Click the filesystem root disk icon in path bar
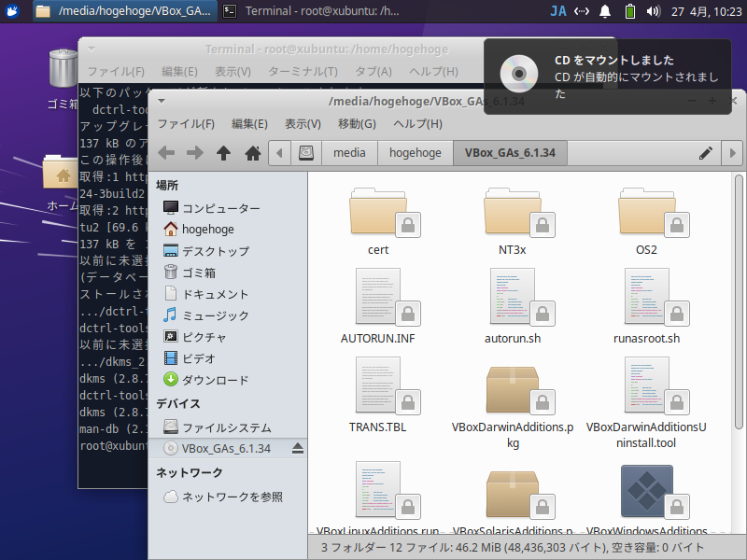This screenshot has width=747, height=560. (x=306, y=153)
